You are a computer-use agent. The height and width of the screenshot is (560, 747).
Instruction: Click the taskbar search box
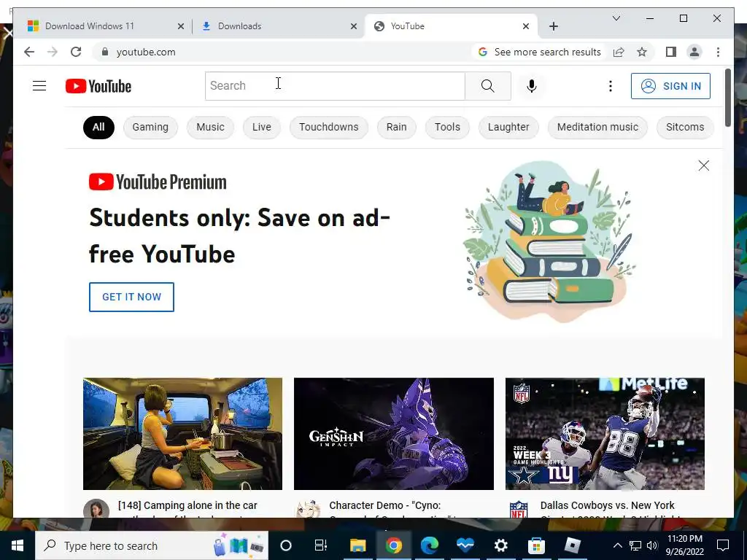tap(152, 545)
